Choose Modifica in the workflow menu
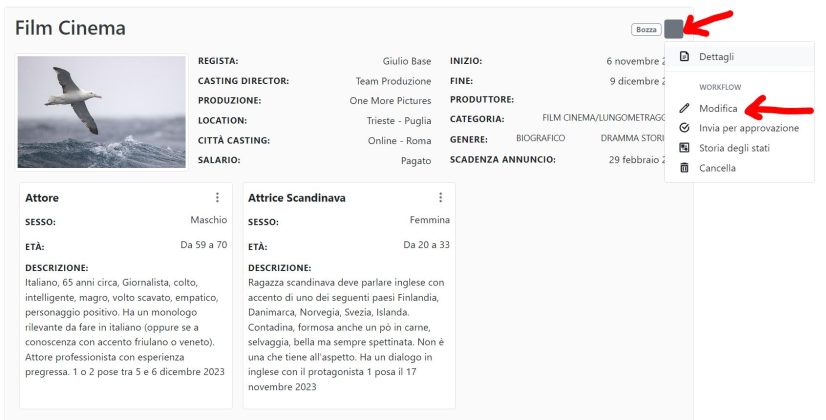The width and height of the screenshot is (826, 420). click(718, 108)
